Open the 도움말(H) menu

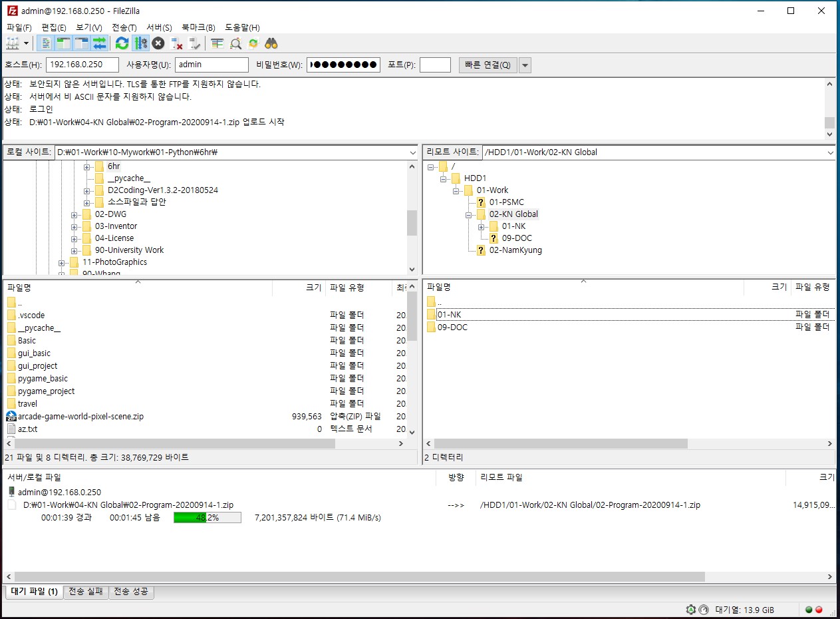click(x=242, y=27)
